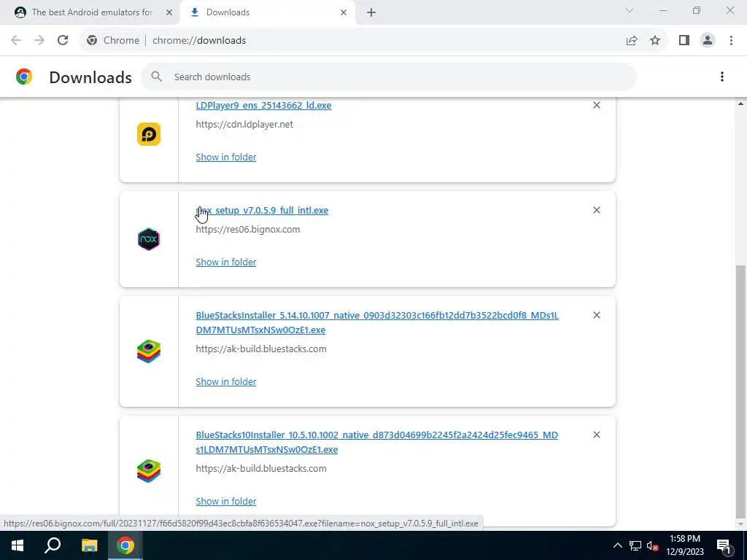Remove BlueStacks10Installer download from list
This screenshot has height=560, width=747.
click(x=597, y=435)
